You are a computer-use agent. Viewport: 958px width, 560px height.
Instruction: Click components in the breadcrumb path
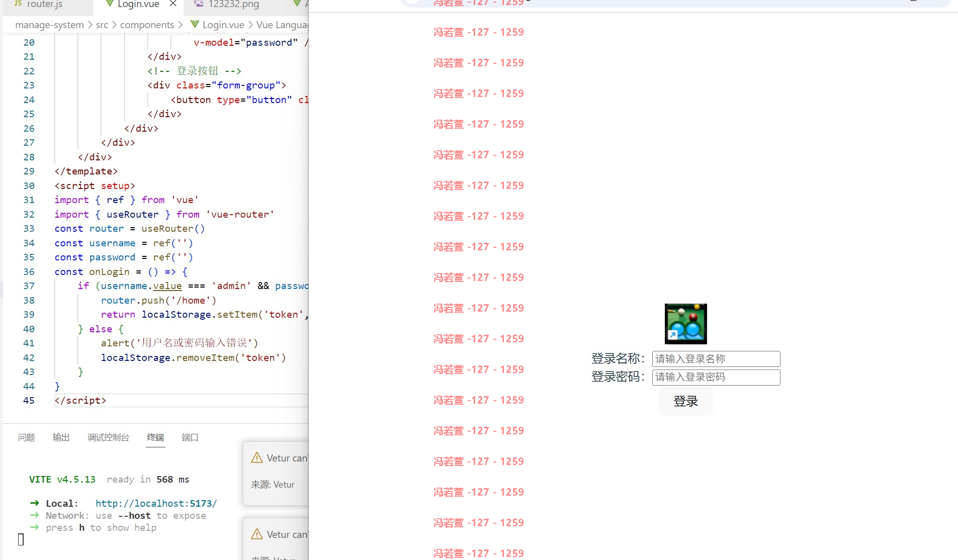(147, 25)
